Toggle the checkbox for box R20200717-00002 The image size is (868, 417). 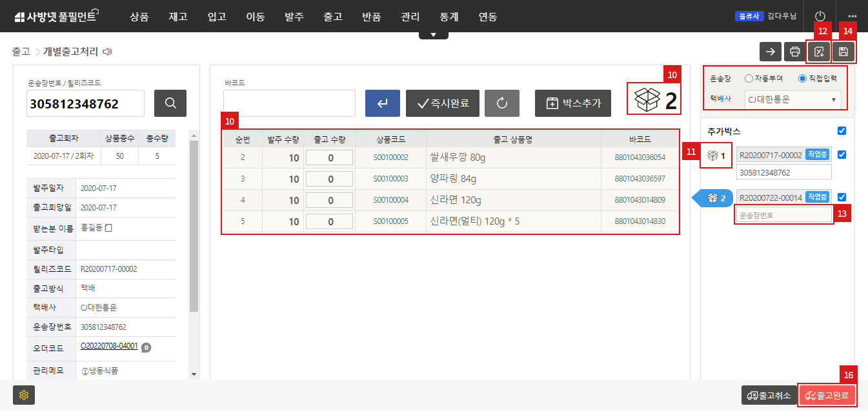click(842, 154)
